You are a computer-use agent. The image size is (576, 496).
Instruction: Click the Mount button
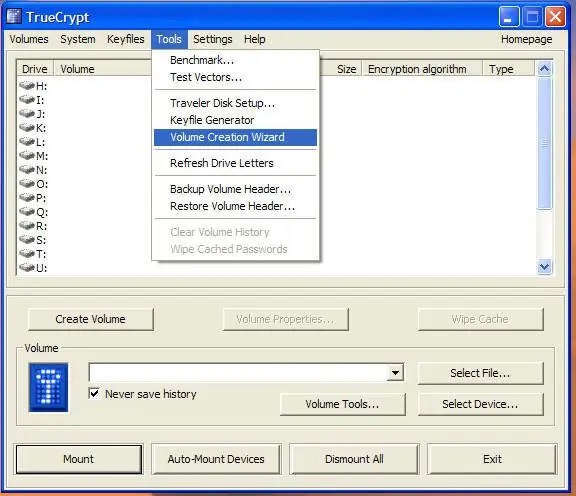coord(79,459)
